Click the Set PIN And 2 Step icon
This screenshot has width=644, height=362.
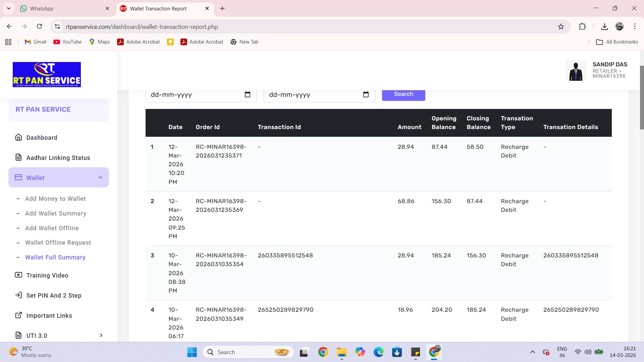(x=18, y=295)
